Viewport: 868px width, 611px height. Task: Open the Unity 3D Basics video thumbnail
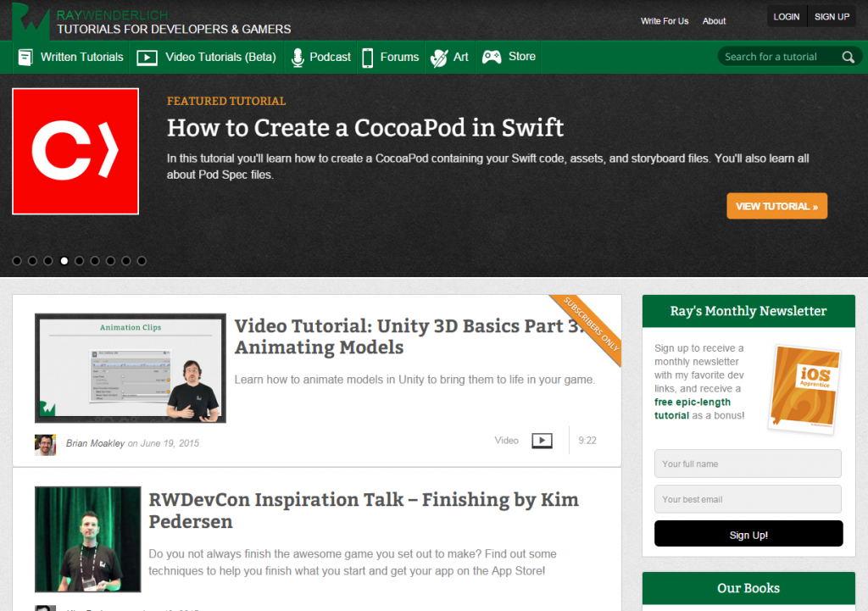pyautogui.click(x=130, y=368)
